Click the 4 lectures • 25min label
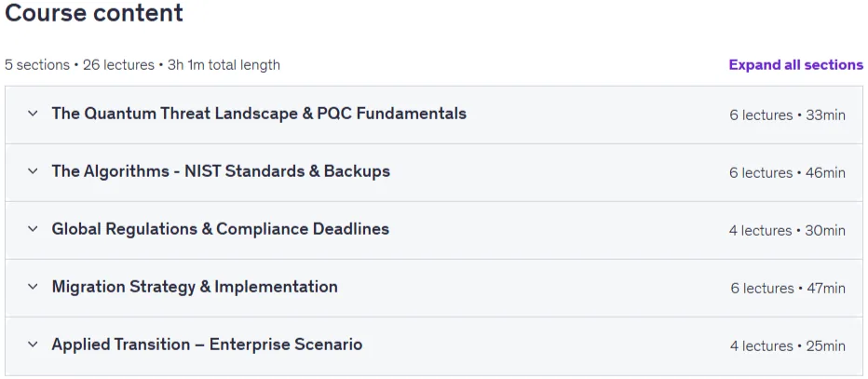The height and width of the screenshot is (379, 868). click(788, 345)
